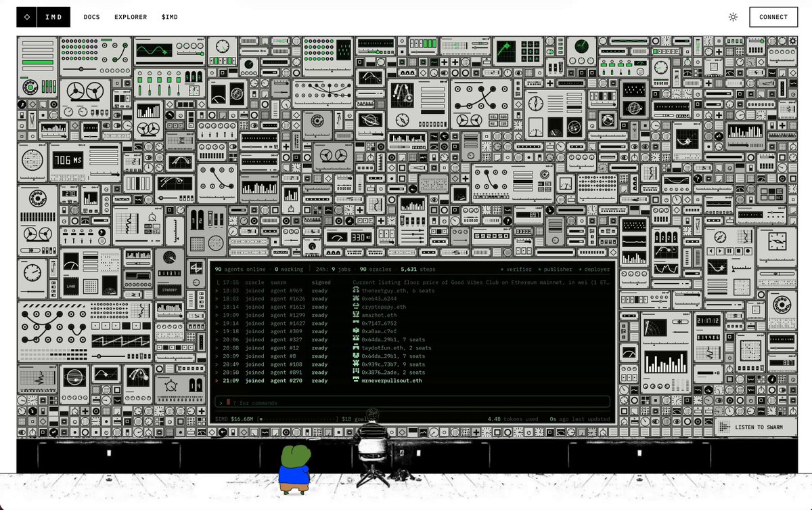Screen dimensions: 812x510
Task: Click the LISTEN TO SWARM button
Action: click(757, 427)
